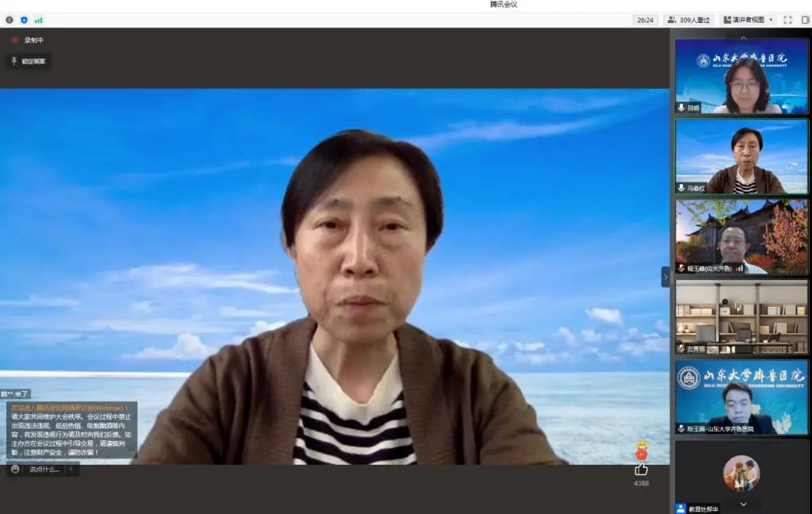
Task: Toggle the side panel icon in top bar
Action: (806, 20)
